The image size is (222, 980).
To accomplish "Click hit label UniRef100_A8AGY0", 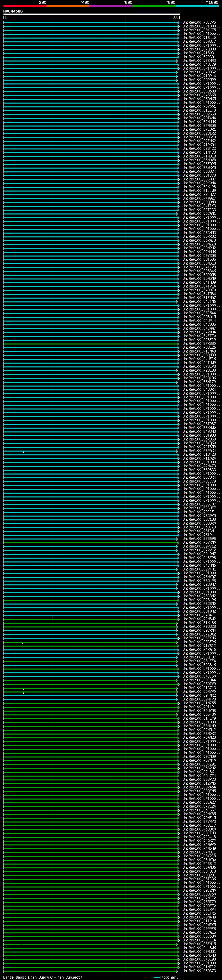I will point(199,137).
